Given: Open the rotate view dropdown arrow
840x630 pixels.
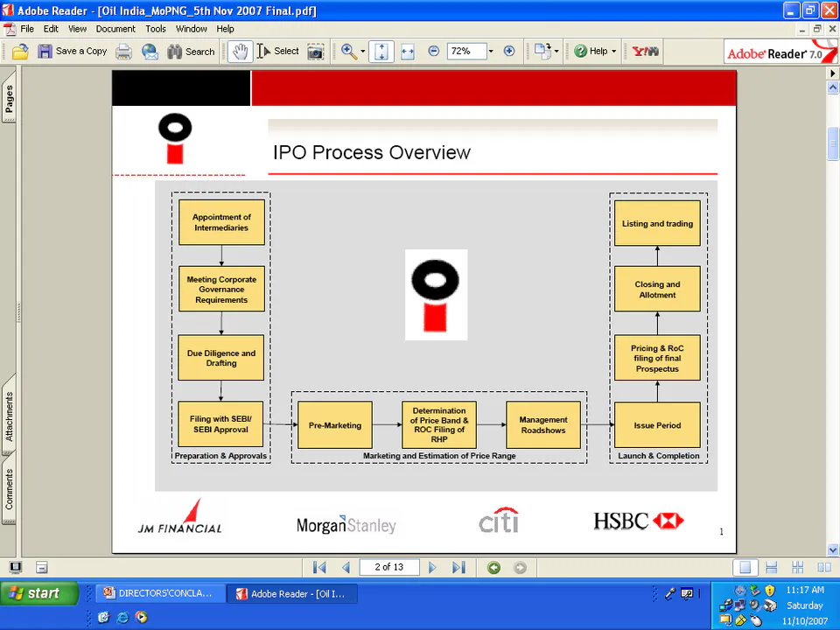Looking at the screenshot, I should point(556,52).
